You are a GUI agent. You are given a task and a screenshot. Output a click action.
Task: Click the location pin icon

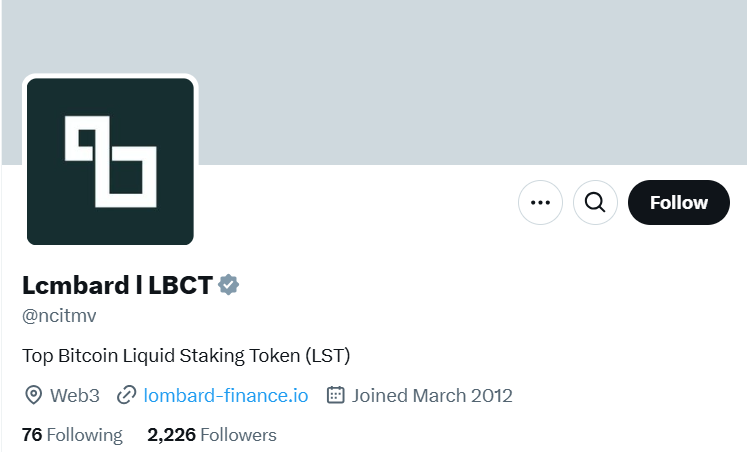point(33,395)
